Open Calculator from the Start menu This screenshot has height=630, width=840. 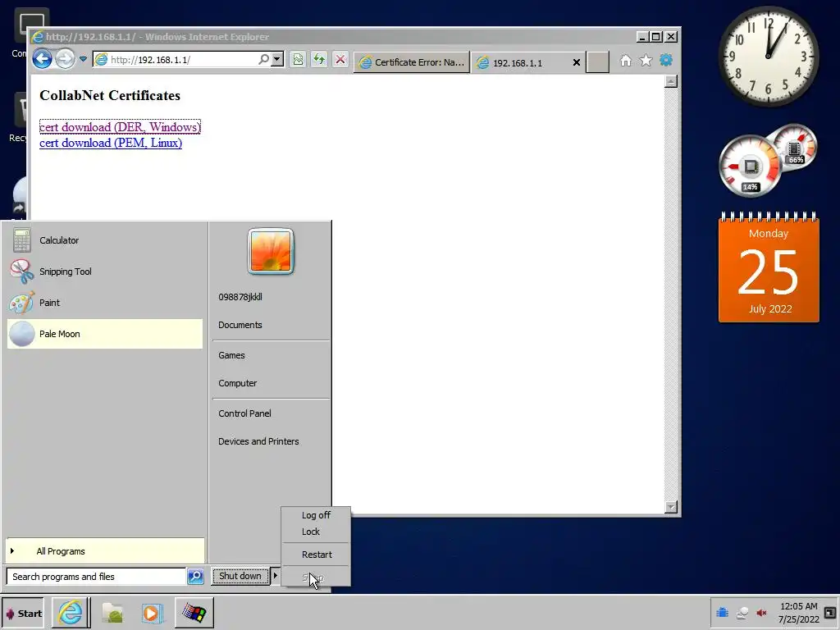tap(105, 240)
